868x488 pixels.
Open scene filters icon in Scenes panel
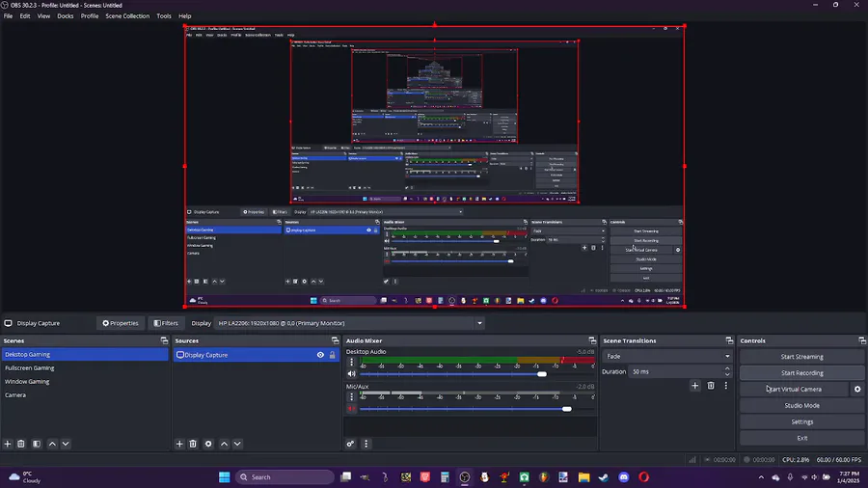coord(37,444)
